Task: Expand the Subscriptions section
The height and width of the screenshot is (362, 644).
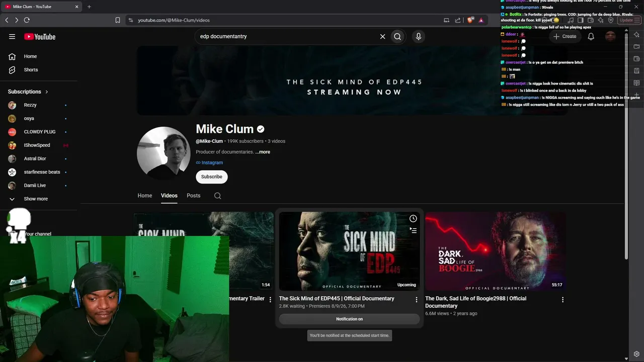Action: tap(28, 92)
